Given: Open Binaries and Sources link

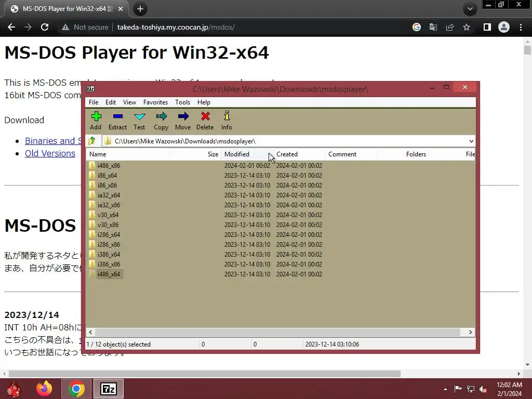Looking at the screenshot, I should tap(53, 141).
